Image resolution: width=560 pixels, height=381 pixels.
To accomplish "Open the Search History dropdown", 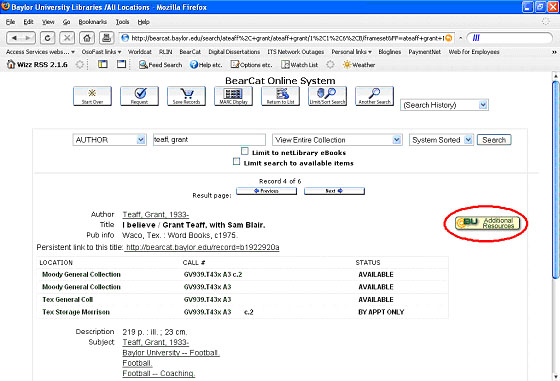I will (x=444, y=105).
